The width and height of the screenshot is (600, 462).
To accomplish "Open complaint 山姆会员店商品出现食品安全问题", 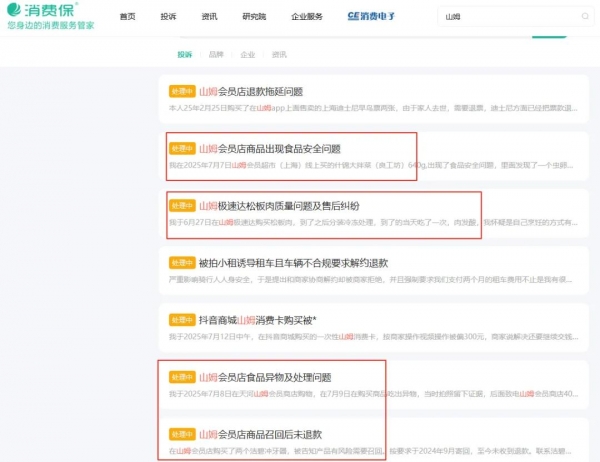I will pyautogui.click(x=270, y=149).
